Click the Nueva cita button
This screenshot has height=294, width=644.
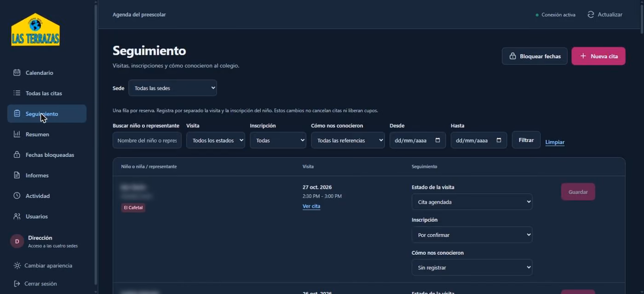tap(598, 56)
